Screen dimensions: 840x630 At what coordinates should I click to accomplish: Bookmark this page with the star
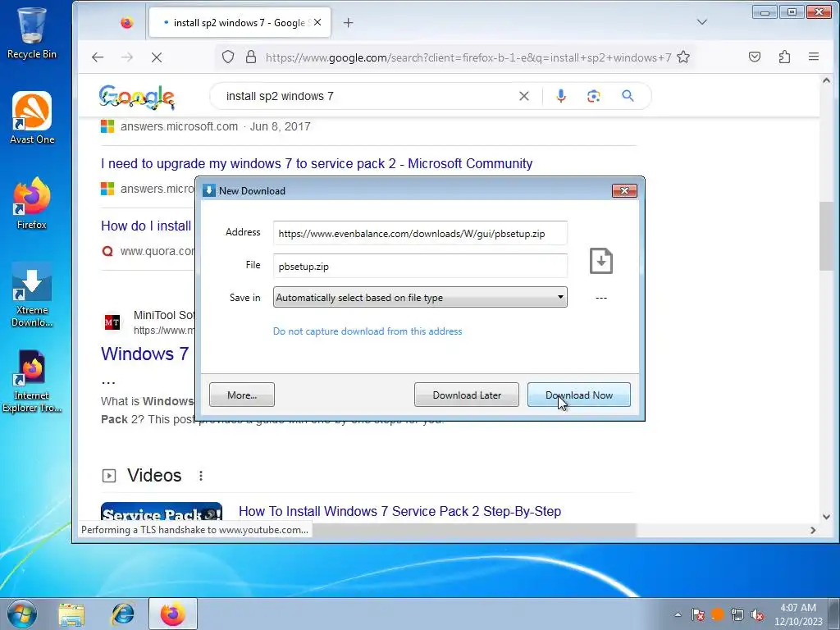683,57
